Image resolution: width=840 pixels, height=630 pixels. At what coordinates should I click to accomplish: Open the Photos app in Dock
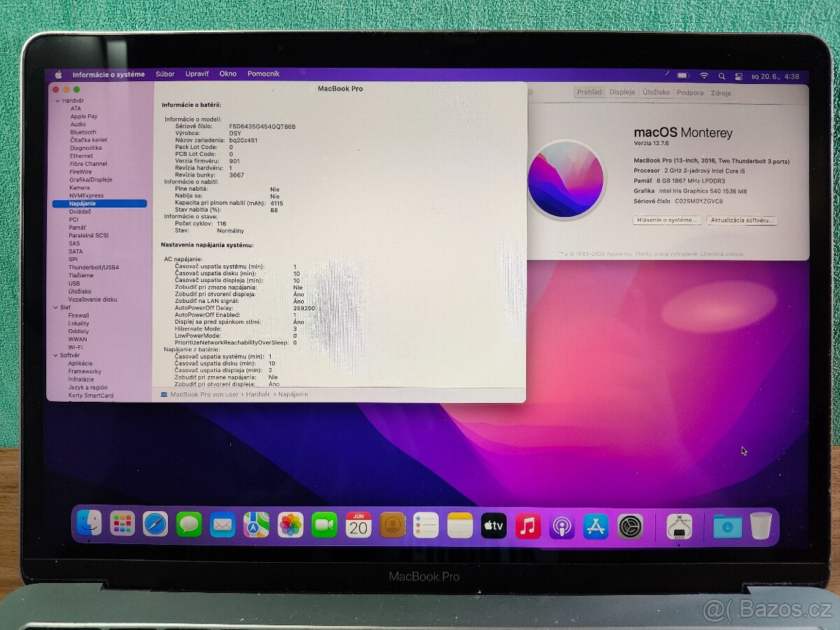tap(290, 524)
